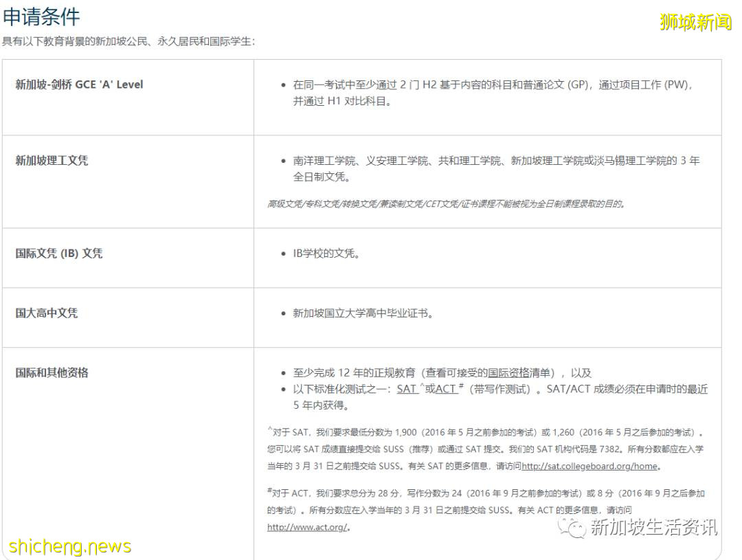Click the 新加坡-剑桥 GCE 'A' Level row label
This screenshot has width=742, height=560.
(78, 85)
